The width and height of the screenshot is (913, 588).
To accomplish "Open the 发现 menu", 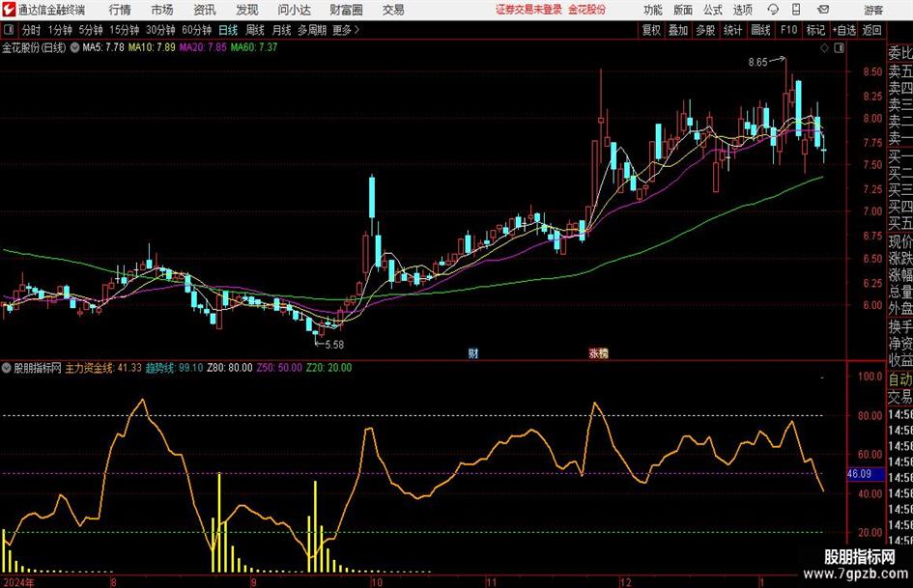I will click(247, 10).
